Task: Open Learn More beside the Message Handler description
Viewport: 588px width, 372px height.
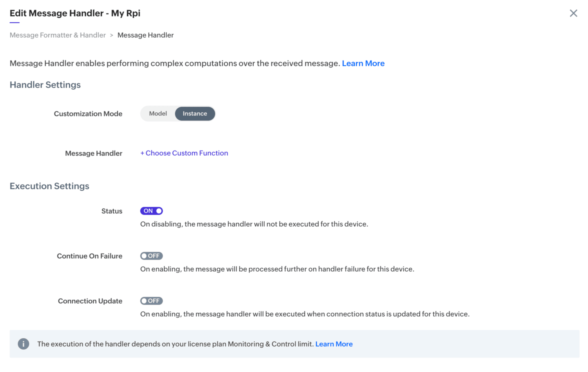Action: (x=363, y=63)
